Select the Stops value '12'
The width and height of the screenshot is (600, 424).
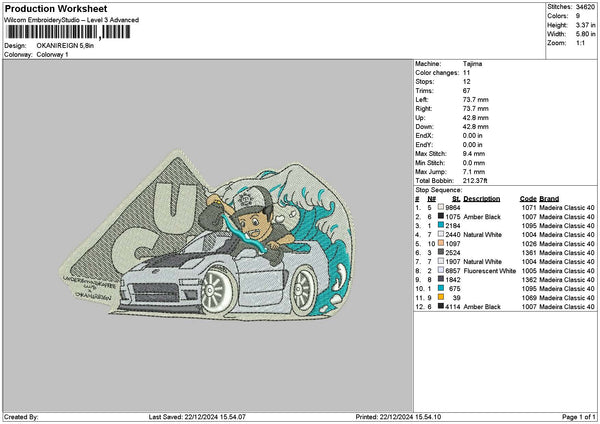click(x=466, y=82)
